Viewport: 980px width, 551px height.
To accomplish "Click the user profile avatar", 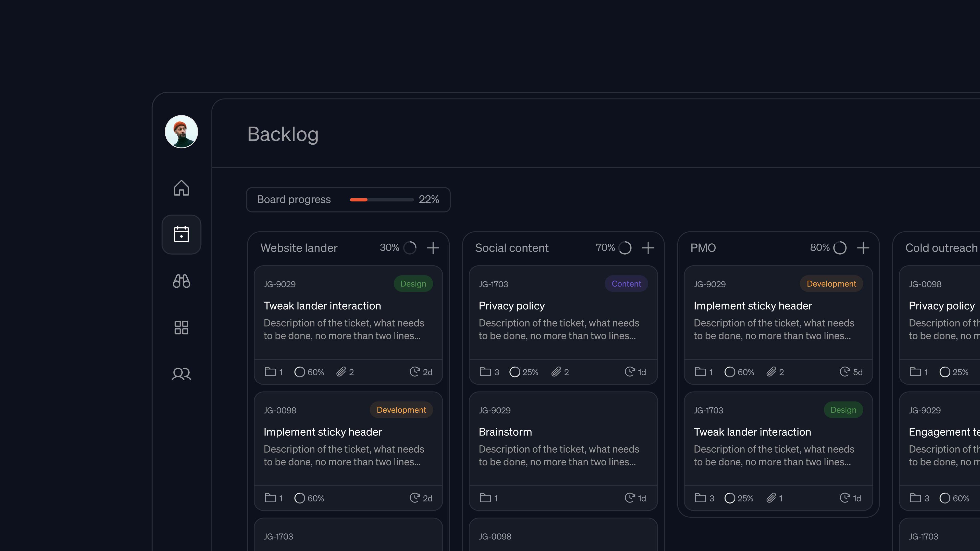I will pyautogui.click(x=181, y=131).
